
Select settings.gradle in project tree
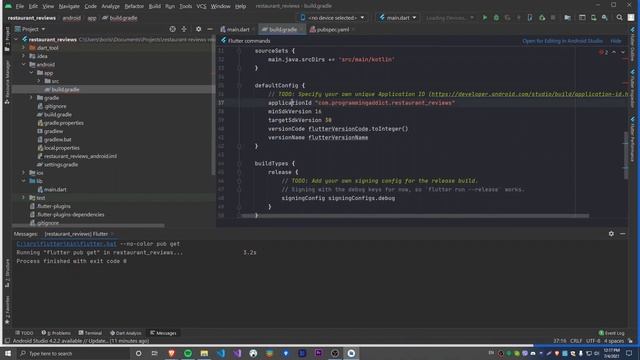coord(61,164)
